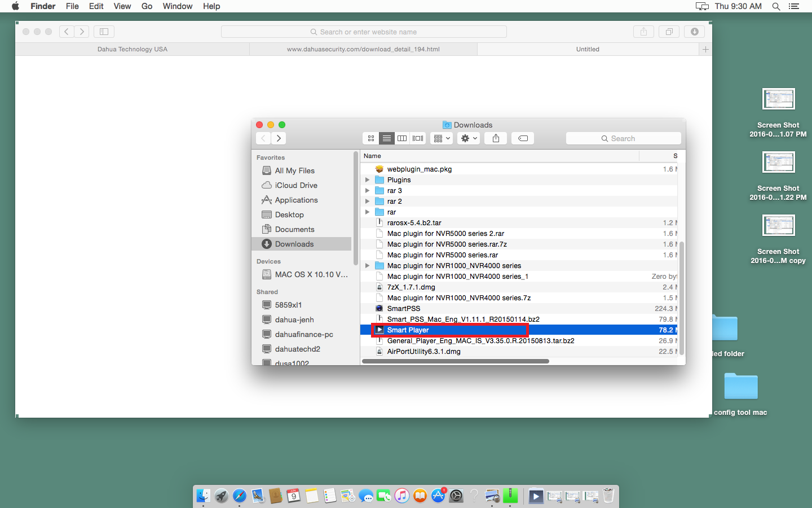Image resolution: width=812 pixels, height=508 pixels.
Task: Sort files by the Name column header
Action: 500,156
